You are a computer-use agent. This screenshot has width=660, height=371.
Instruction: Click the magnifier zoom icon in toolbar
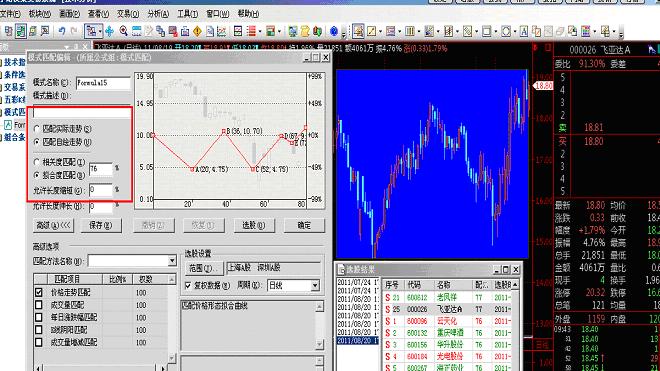[x=123, y=31]
